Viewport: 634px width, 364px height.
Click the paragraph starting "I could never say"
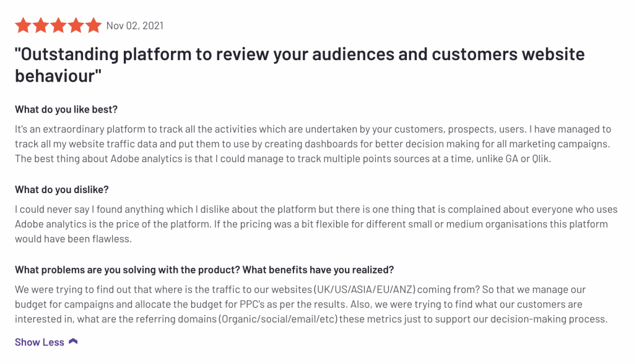pos(316,224)
